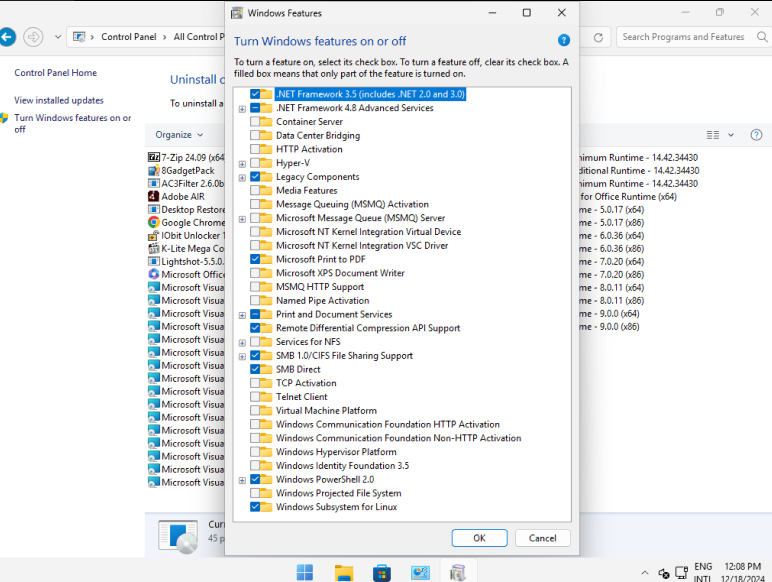Enable Virtual Machine Platform checkbox
The height and width of the screenshot is (582, 772).
(255, 410)
